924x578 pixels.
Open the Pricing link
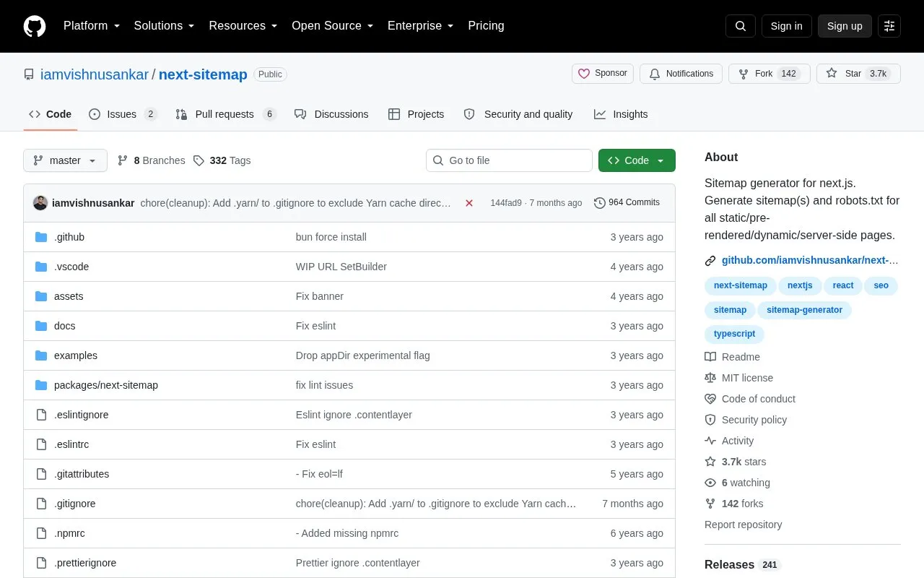coord(486,26)
